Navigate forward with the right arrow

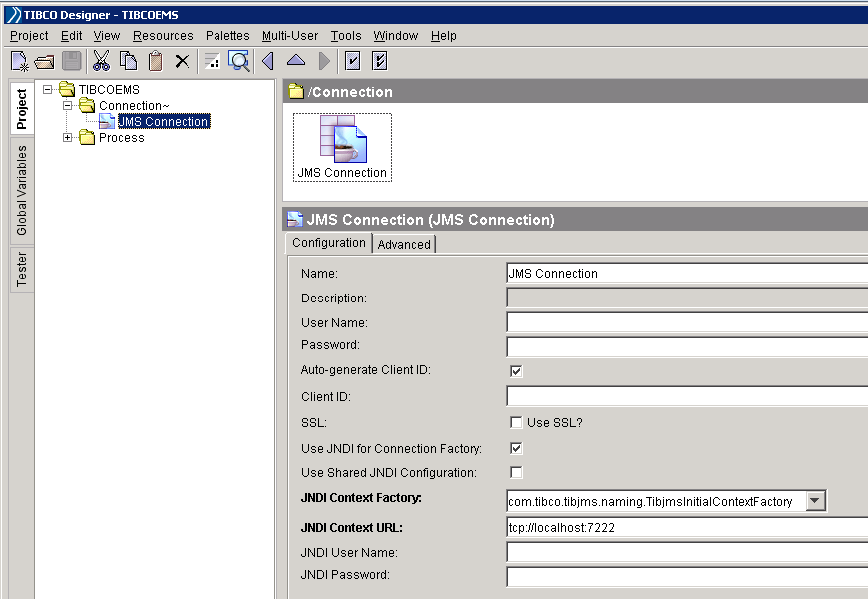pos(324,61)
